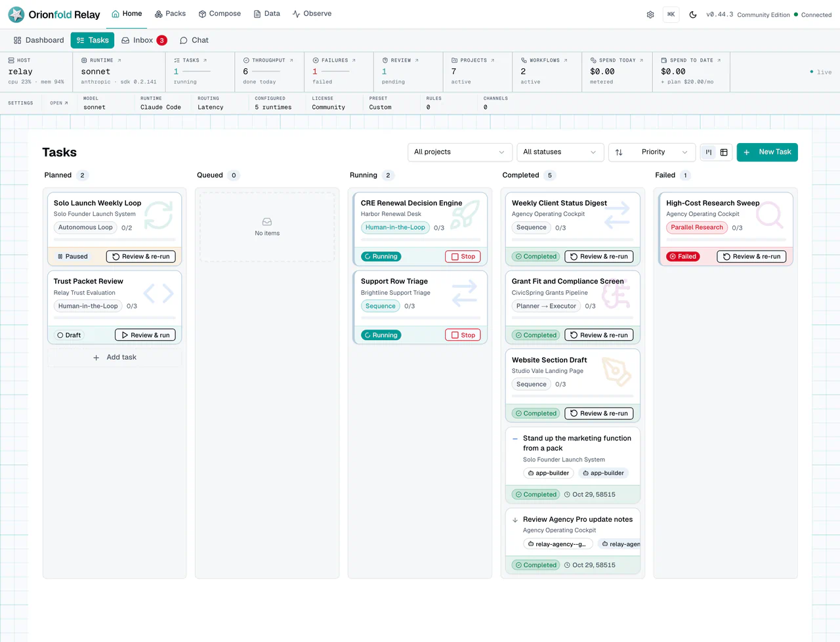Switch to table view icon
Screen dimensions: 840x642
click(724, 152)
